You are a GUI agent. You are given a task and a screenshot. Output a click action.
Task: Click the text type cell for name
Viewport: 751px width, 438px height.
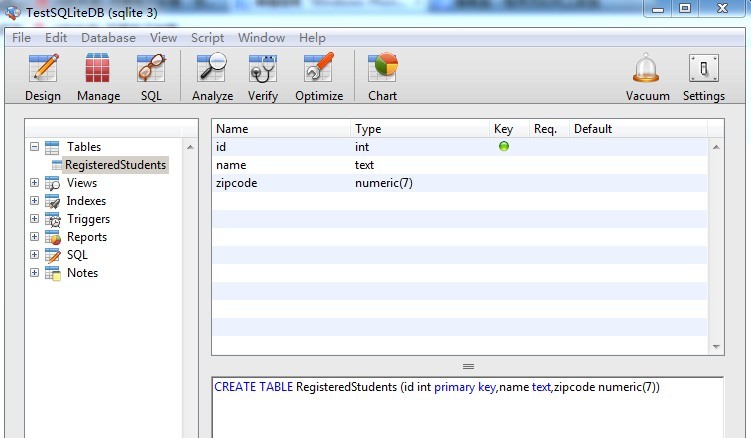[364, 165]
